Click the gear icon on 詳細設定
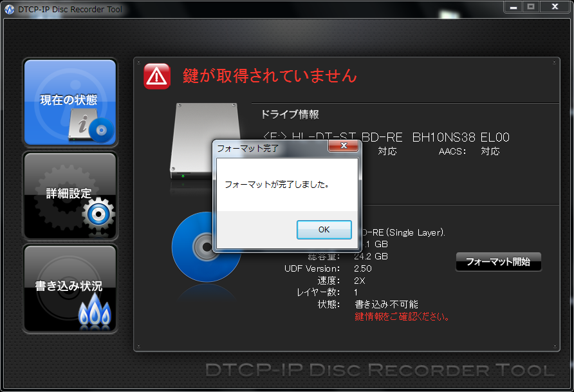 pyautogui.click(x=98, y=214)
